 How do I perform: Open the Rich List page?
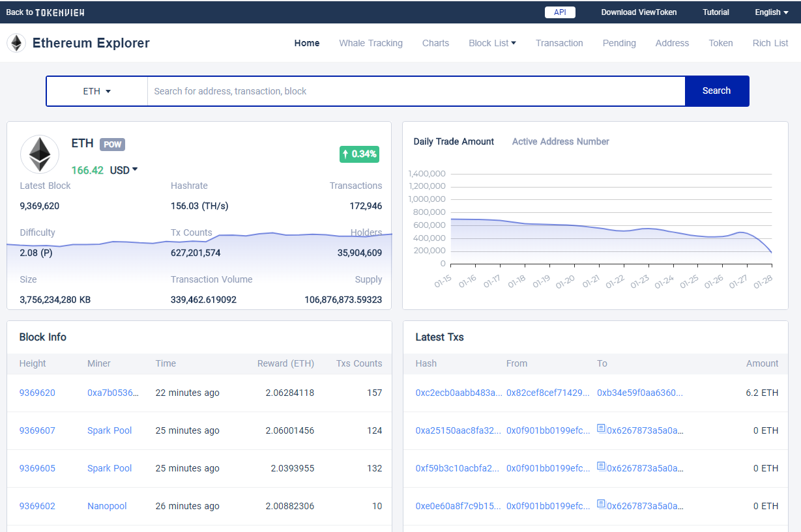(x=770, y=43)
